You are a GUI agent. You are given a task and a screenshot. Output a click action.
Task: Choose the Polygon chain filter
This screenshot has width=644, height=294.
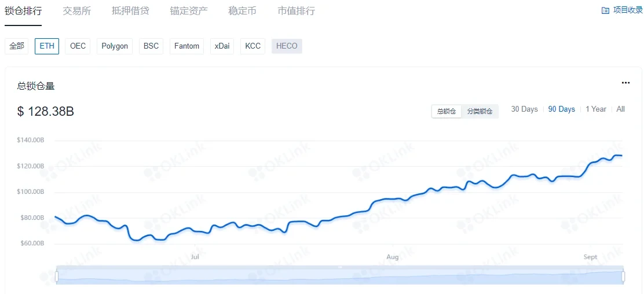coord(115,46)
